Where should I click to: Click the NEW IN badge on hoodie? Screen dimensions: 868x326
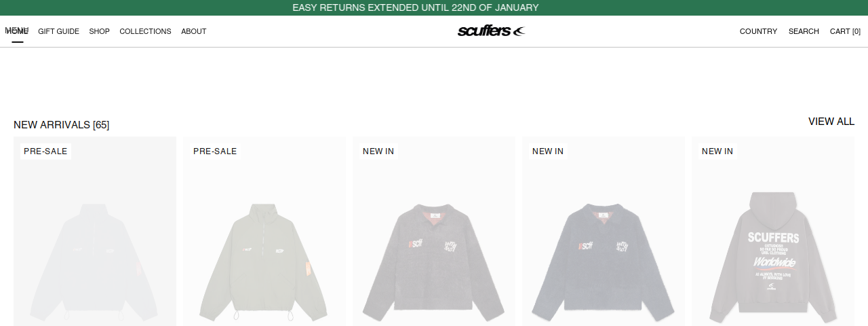(x=717, y=151)
